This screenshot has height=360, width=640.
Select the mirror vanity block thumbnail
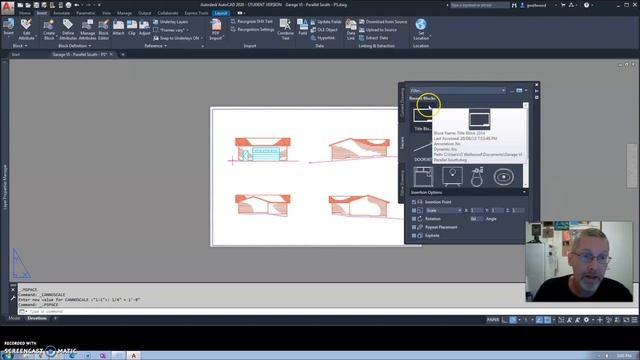coord(452,176)
